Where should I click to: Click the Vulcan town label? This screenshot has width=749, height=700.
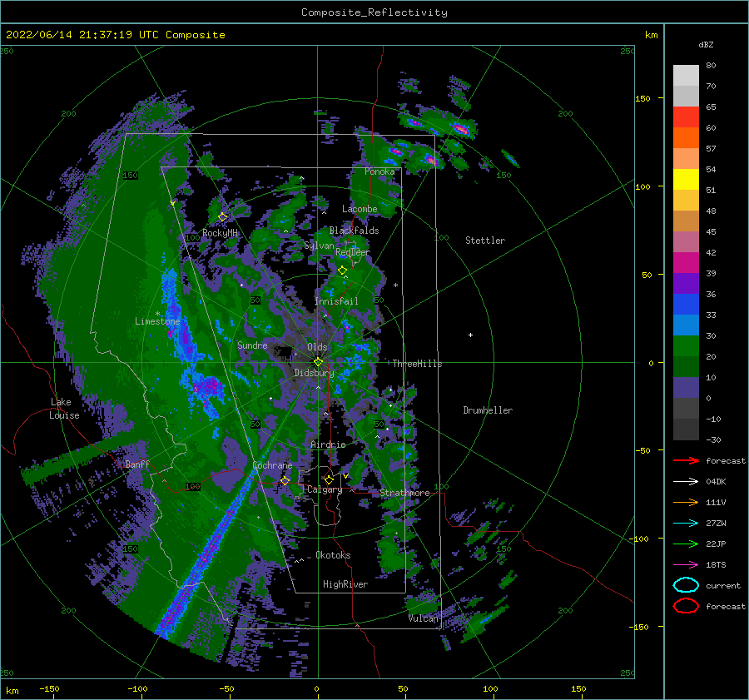(423, 618)
